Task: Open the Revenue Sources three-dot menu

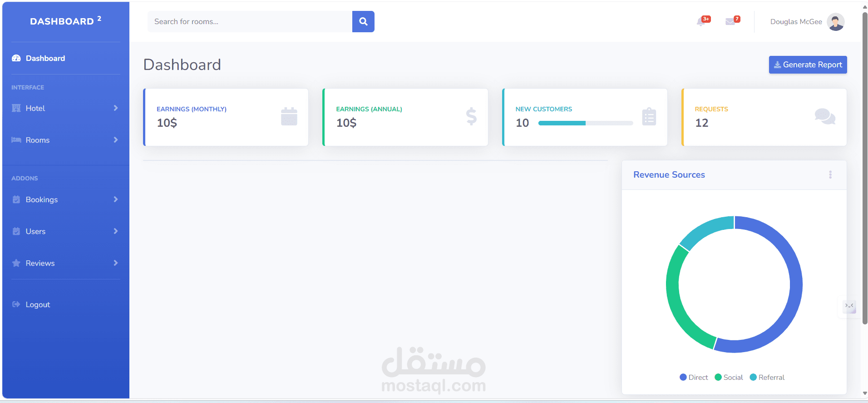Action: click(x=830, y=175)
